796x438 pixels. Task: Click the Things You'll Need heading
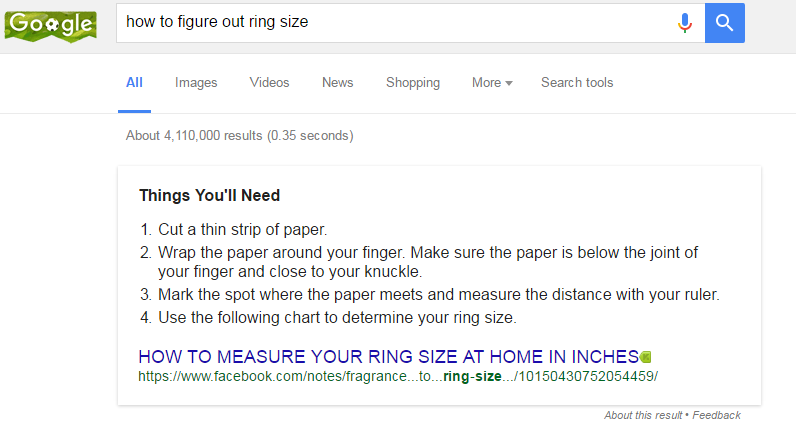(x=209, y=195)
